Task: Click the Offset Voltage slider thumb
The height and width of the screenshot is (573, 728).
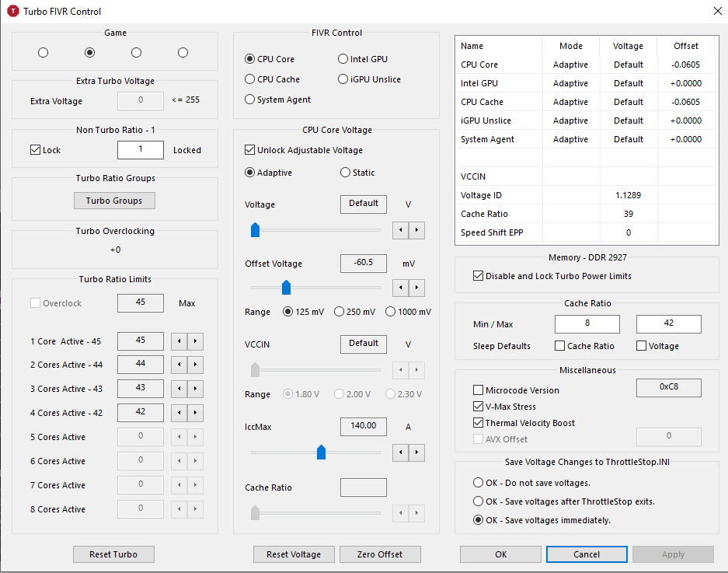Action: pyautogui.click(x=285, y=288)
